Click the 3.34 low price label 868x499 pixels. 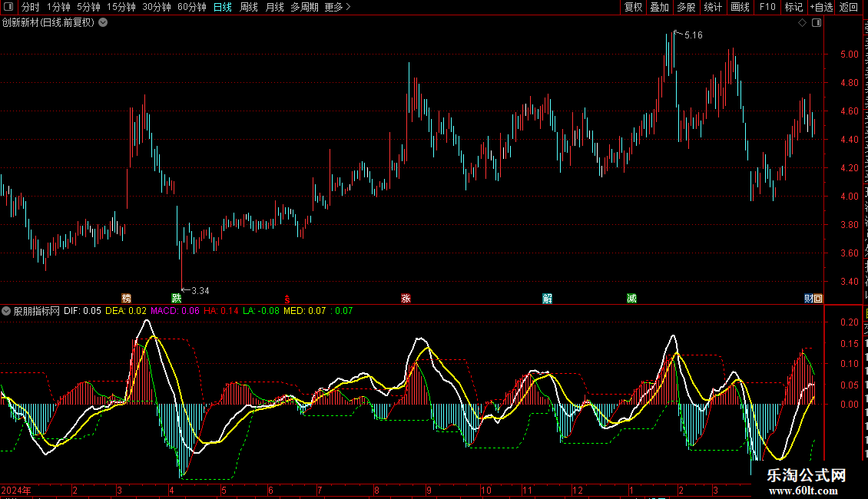(x=200, y=291)
